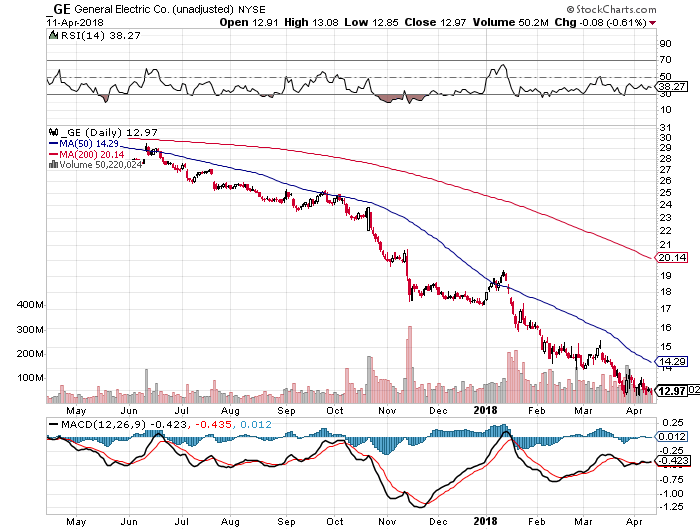The height and width of the screenshot is (530, 700).
Task: Select the red MA(200) line swatch
Action: point(53,154)
